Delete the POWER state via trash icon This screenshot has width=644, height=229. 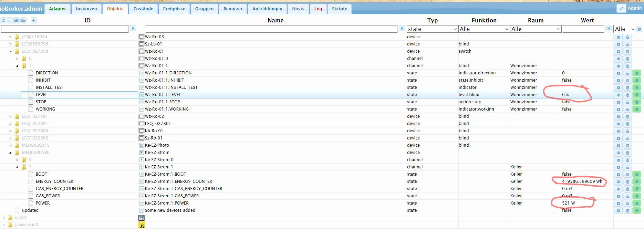[x=627, y=203]
